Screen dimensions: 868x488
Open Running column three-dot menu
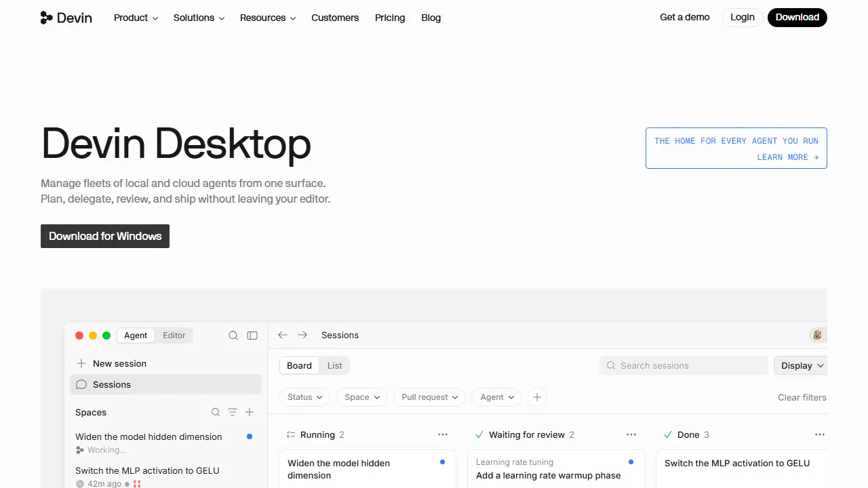(x=443, y=434)
